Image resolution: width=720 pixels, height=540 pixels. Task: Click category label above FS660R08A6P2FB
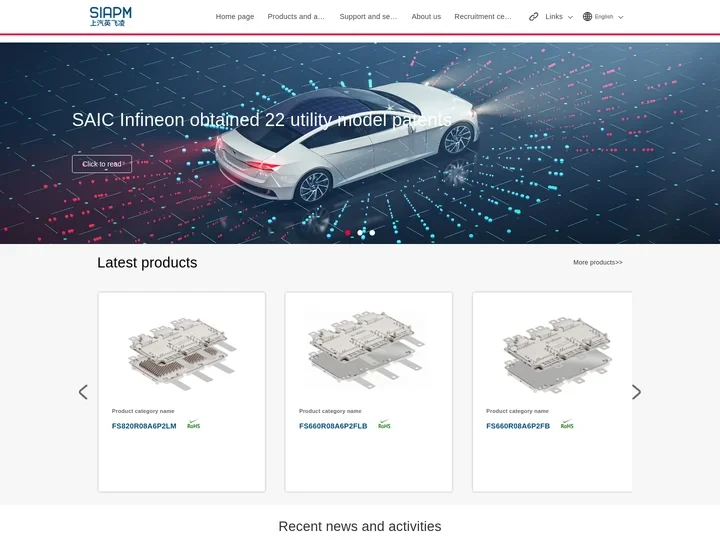click(518, 411)
